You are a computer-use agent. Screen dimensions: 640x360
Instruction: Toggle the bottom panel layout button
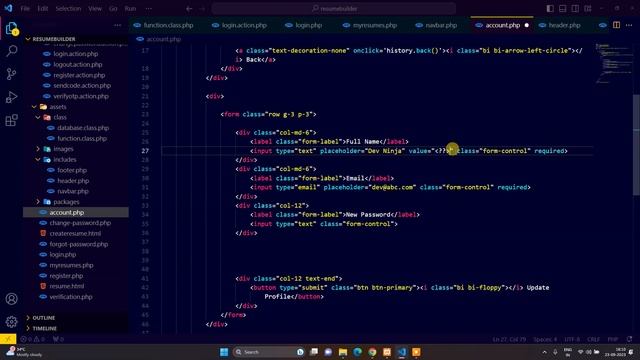pyautogui.click(x=563, y=9)
